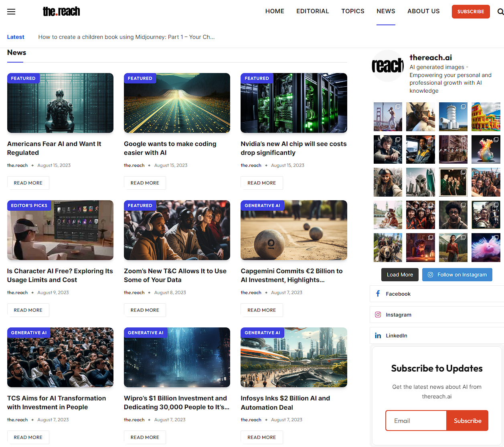Click Follow on Instagram button
Viewport: 504px width, 447px height.
tap(457, 274)
